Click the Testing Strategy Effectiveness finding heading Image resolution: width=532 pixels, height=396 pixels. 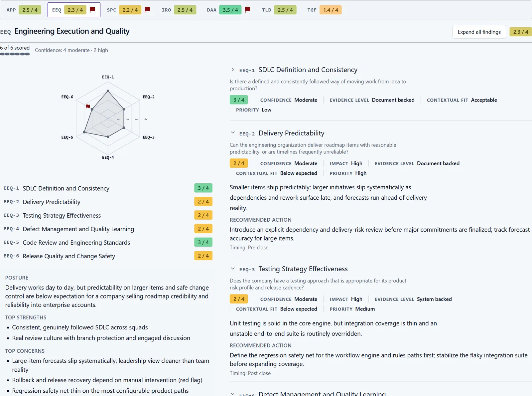[303, 269]
